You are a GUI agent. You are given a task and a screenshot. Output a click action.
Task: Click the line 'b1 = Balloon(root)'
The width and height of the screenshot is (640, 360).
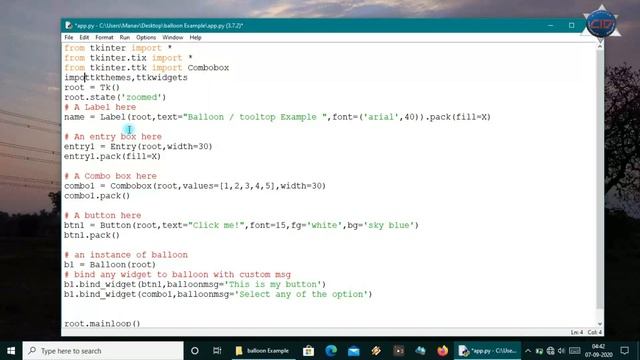click(x=110, y=264)
